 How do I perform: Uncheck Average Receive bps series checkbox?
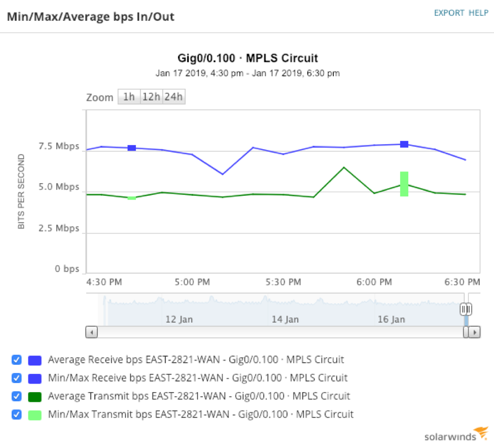click(x=16, y=360)
